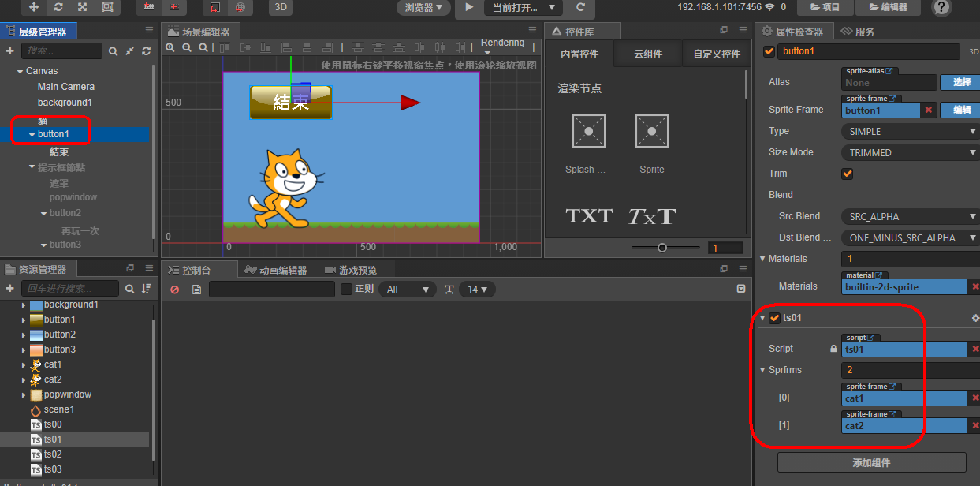Open the console log file icon
Viewport: 980px width, 486px height.
point(197,290)
